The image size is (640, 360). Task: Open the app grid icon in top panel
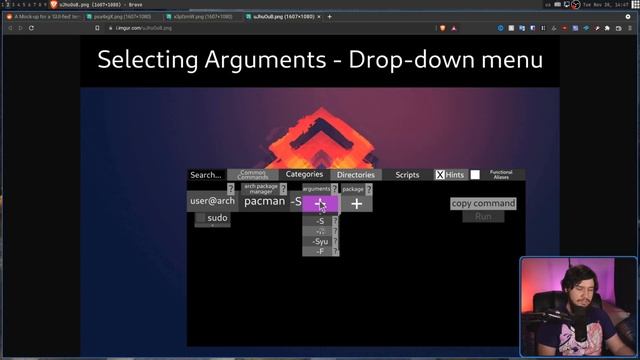(635, 4)
